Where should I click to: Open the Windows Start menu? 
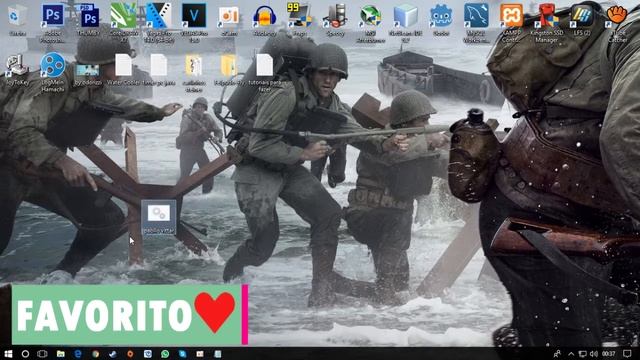(x=8, y=353)
